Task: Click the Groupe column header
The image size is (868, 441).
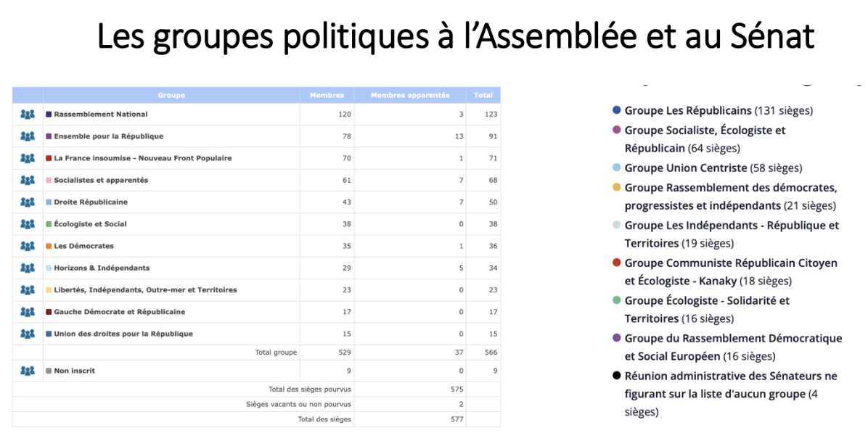Action: (x=171, y=95)
